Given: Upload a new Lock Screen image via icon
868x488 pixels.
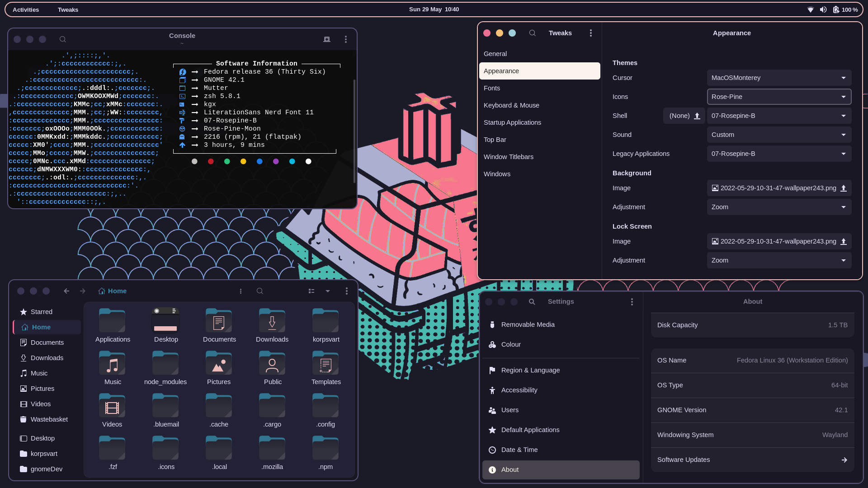Looking at the screenshot, I should [844, 241].
